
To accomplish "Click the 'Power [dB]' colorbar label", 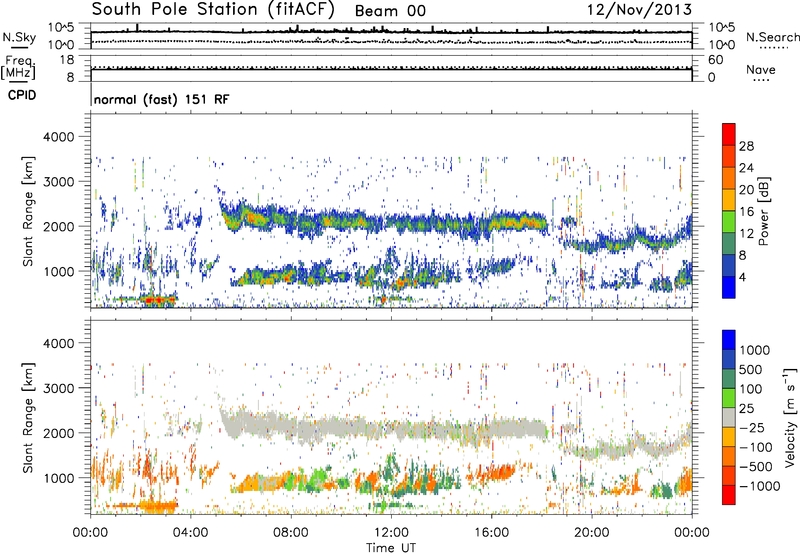I will click(x=763, y=211).
